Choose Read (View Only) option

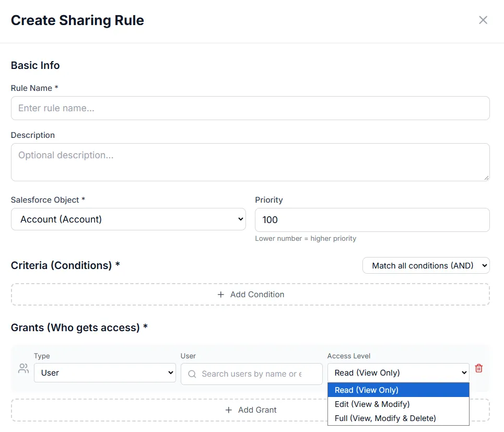click(398, 390)
